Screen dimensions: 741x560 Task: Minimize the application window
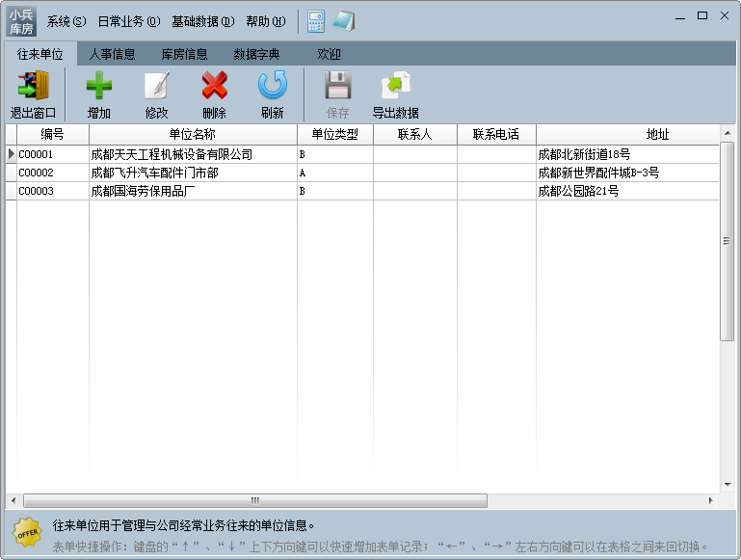680,16
